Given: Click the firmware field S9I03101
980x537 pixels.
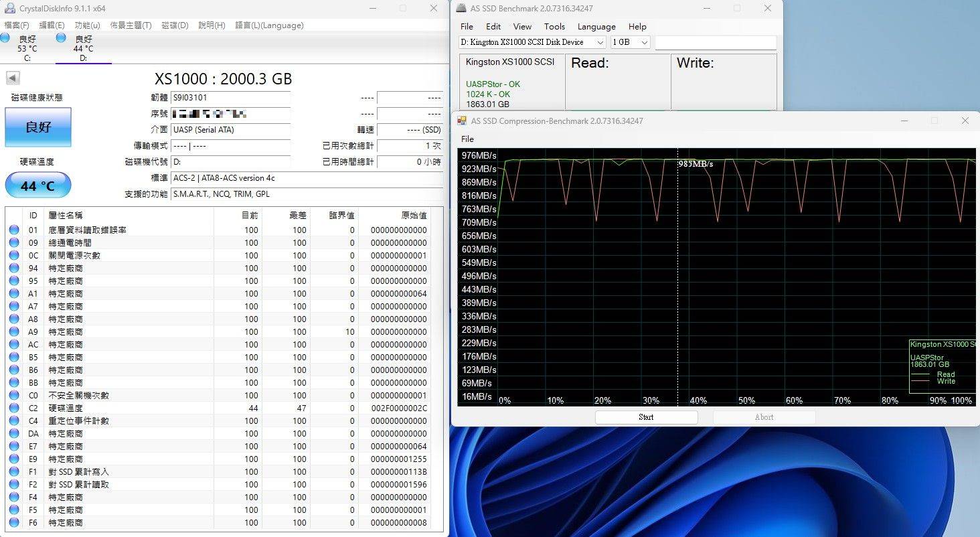Looking at the screenshot, I should (x=230, y=98).
